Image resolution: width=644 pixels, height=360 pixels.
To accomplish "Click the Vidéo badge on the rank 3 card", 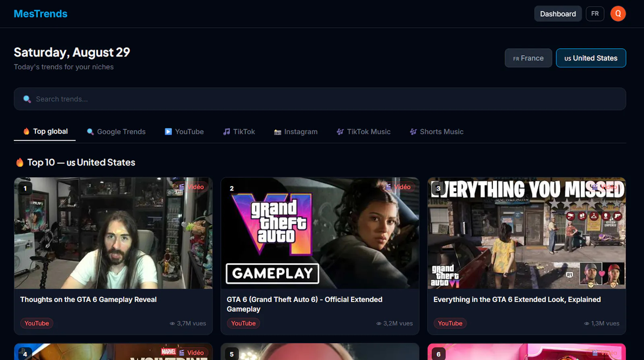I will (x=605, y=187).
